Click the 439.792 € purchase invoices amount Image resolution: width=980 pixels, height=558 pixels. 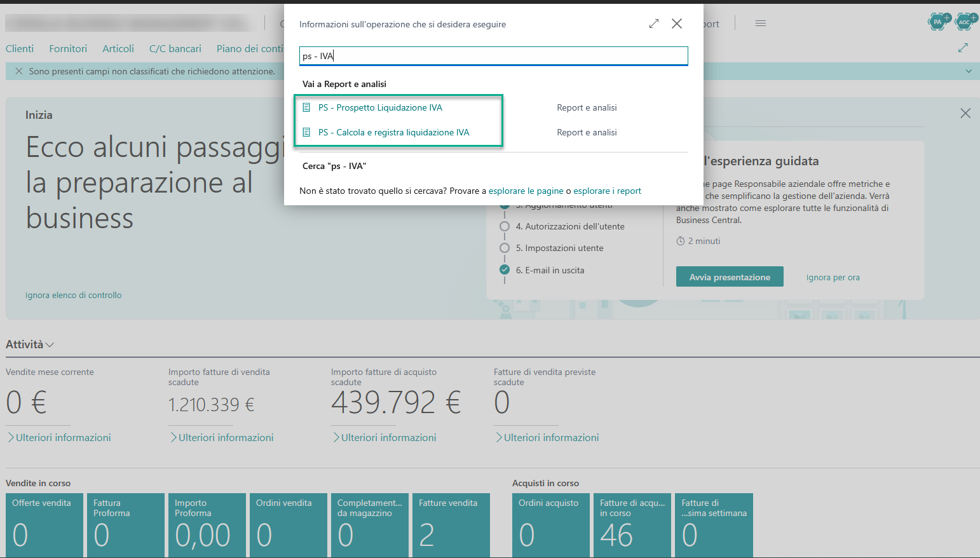tap(396, 402)
